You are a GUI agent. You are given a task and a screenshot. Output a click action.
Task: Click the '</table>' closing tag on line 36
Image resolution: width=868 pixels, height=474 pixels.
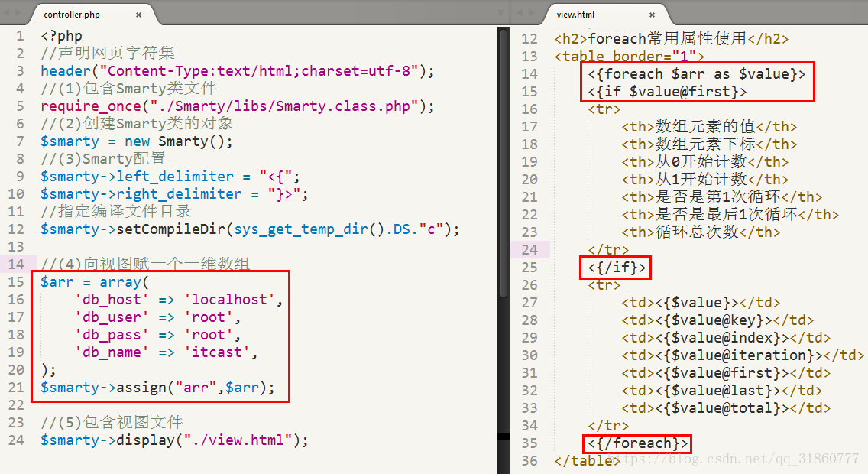click(588, 461)
